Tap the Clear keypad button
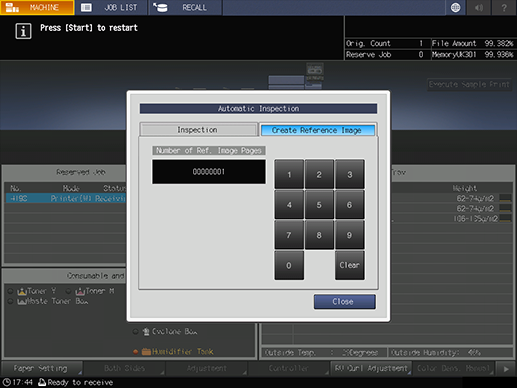The width and height of the screenshot is (517, 388). (350, 265)
